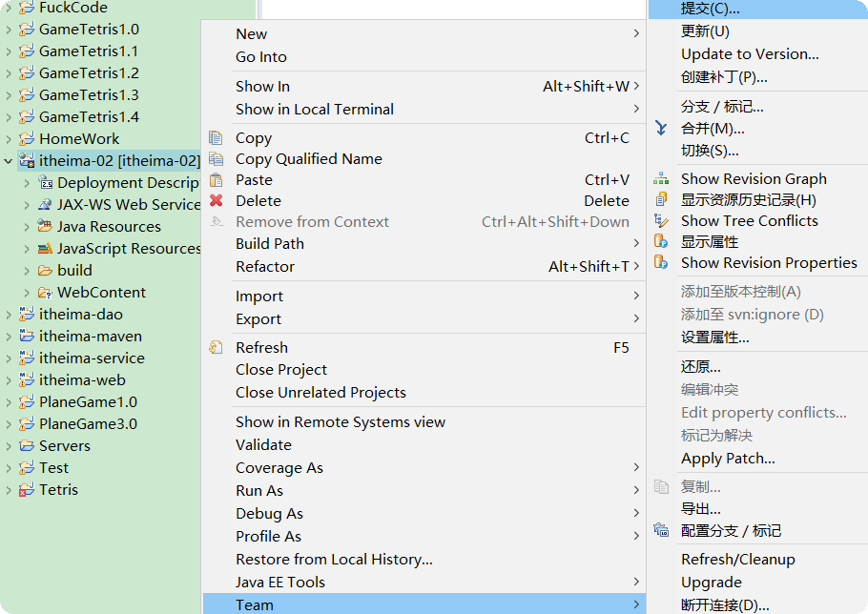
Task: Click the properties icon beside 显示属性
Action: click(661, 241)
